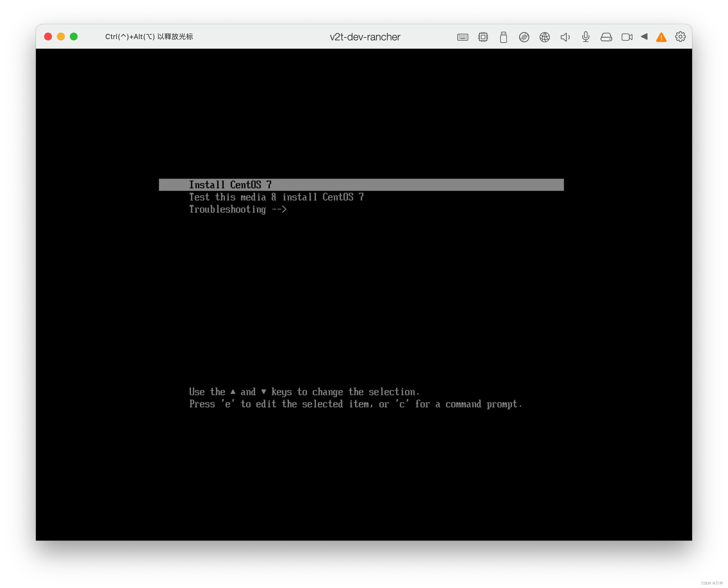
Task: Click the yellow minimize window button
Action: [x=61, y=37]
